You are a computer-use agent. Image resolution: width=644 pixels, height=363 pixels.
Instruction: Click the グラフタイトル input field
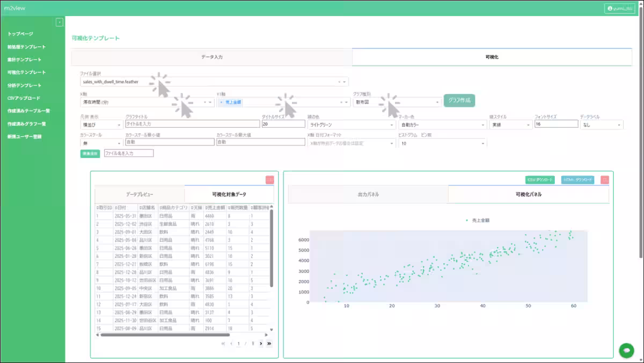(x=192, y=124)
